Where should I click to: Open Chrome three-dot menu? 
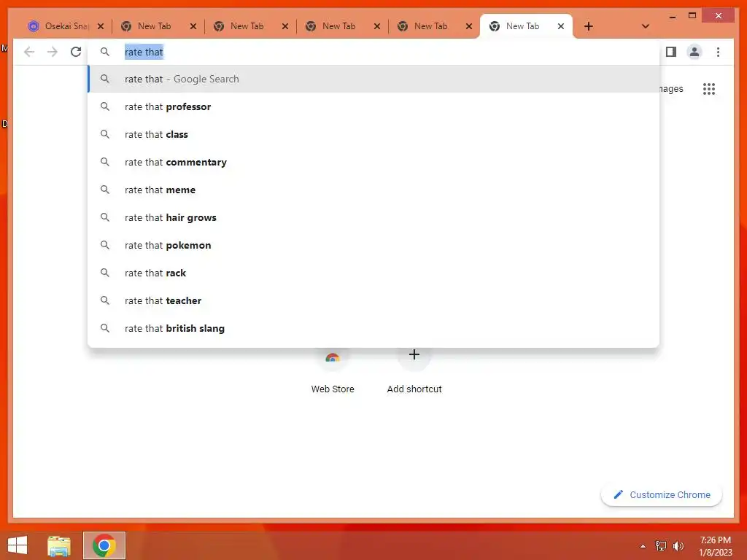(718, 52)
